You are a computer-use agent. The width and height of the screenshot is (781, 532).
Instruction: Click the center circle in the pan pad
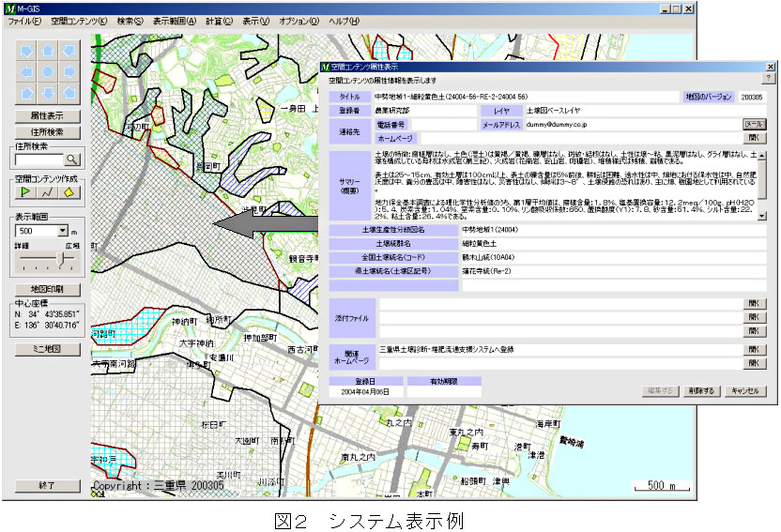click(x=46, y=71)
